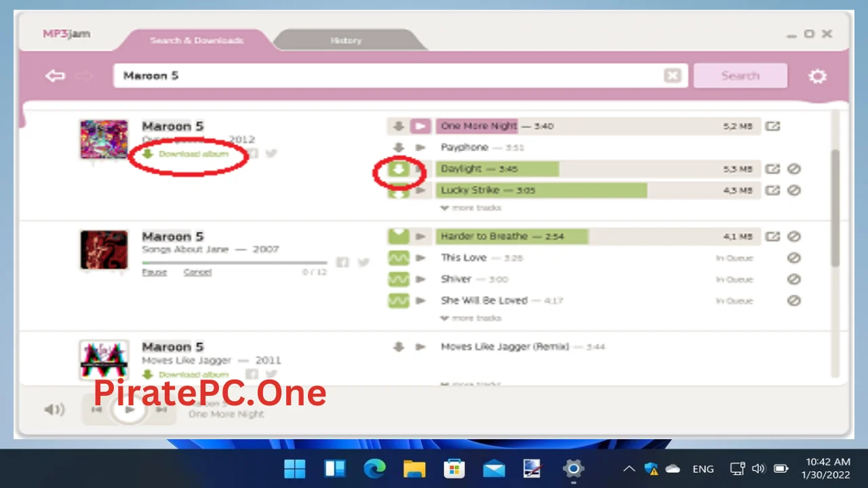This screenshot has width=868, height=488.
Task: Download the Payphone track
Action: point(399,147)
